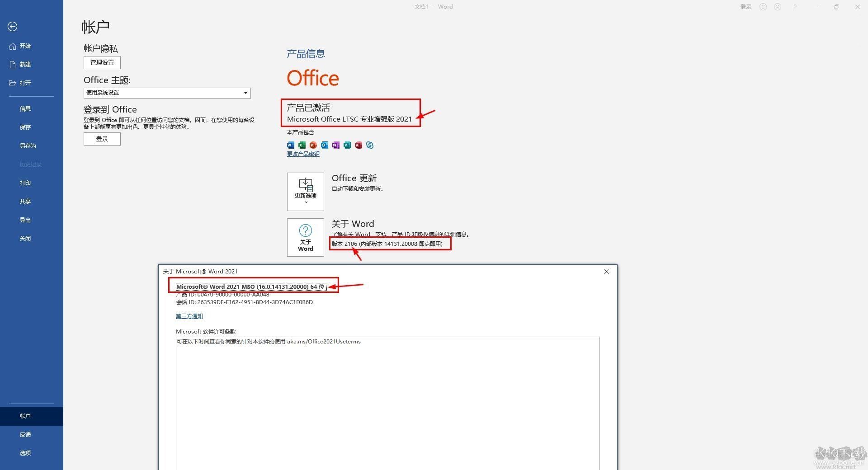
Task: Open 更新选项 for Office updates
Action: 305,192
